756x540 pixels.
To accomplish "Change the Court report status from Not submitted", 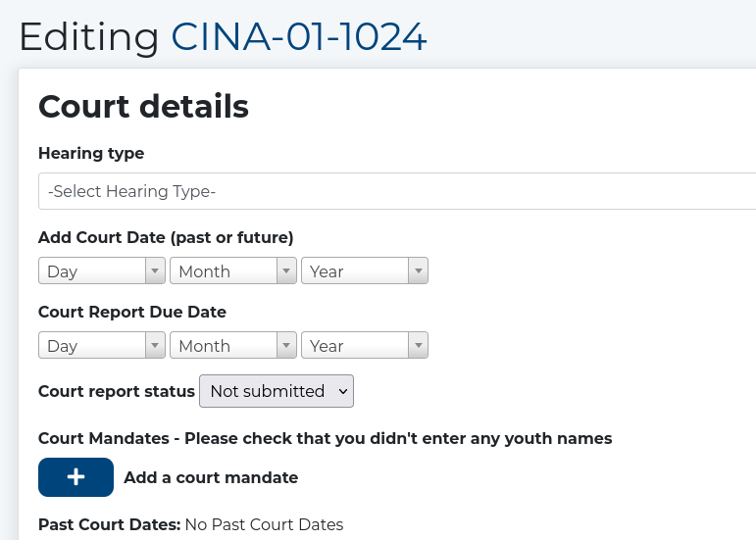I will (x=277, y=391).
